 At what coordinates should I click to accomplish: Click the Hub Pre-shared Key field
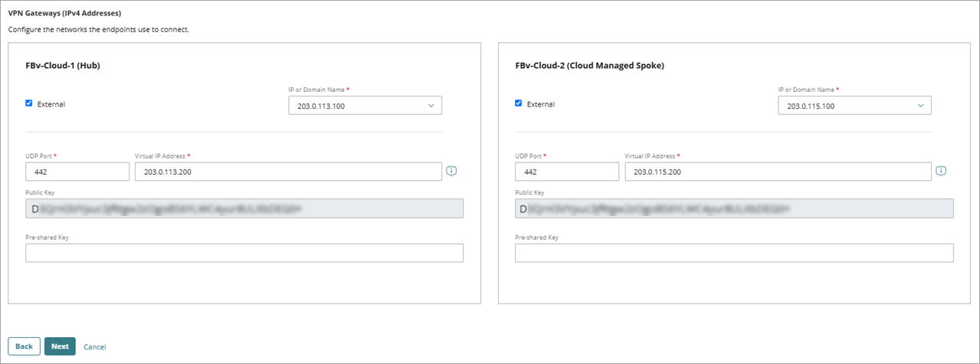point(244,253)
